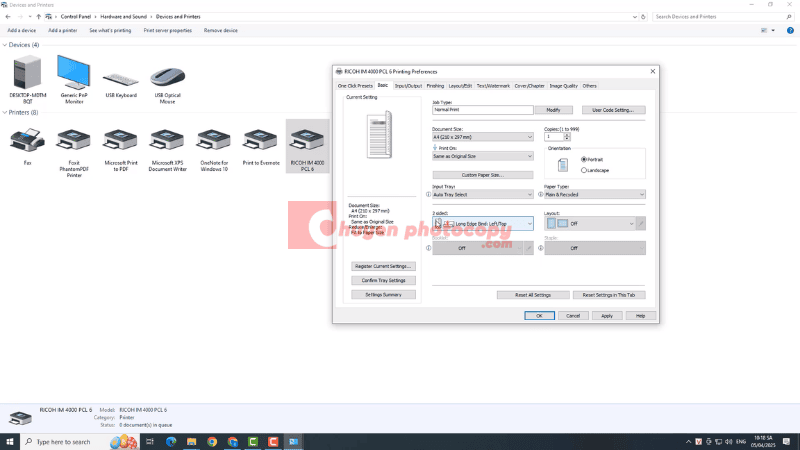Click the info icon beside Booklet
The width and height of the screenshot is (800, 450).
click(x=429, y=248)
